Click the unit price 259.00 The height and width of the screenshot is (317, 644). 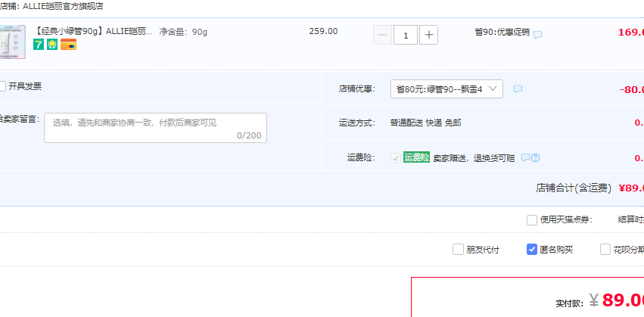pyautogui.click(x=324, y=31)
